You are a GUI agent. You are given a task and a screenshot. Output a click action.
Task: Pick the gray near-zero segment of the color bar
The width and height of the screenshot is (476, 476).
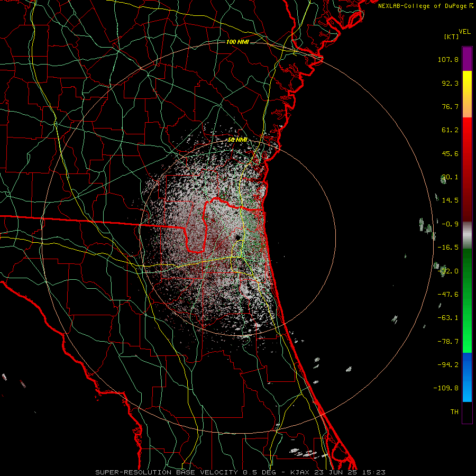pos(467,235)
